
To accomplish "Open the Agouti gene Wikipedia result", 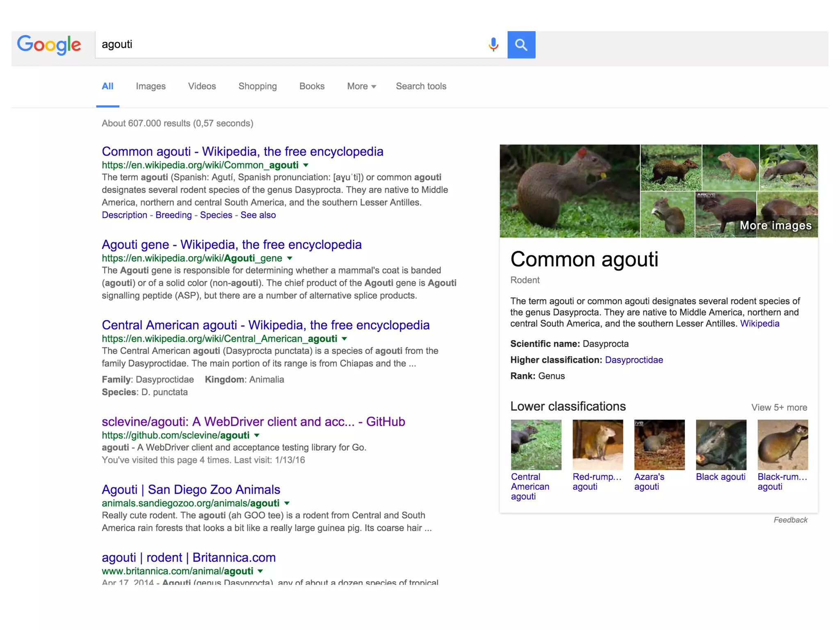I will coord(231,244).
